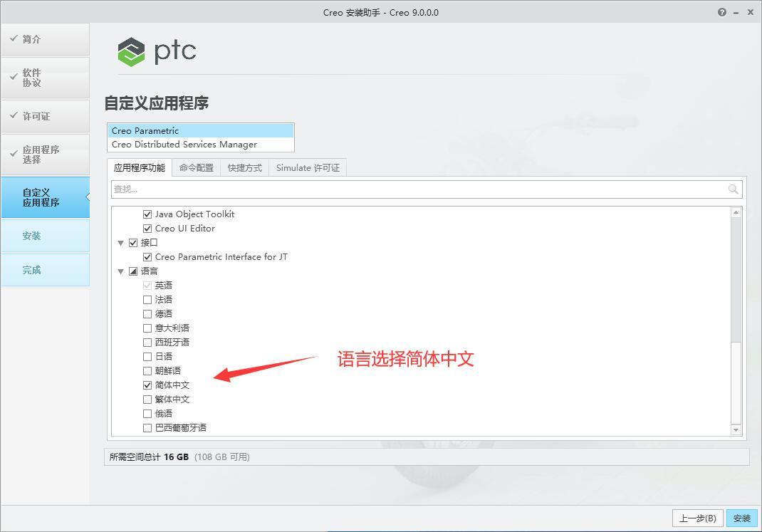Go to the 简介 step
This screenshot has height=532, width=762.
click(x=45, y=39)
